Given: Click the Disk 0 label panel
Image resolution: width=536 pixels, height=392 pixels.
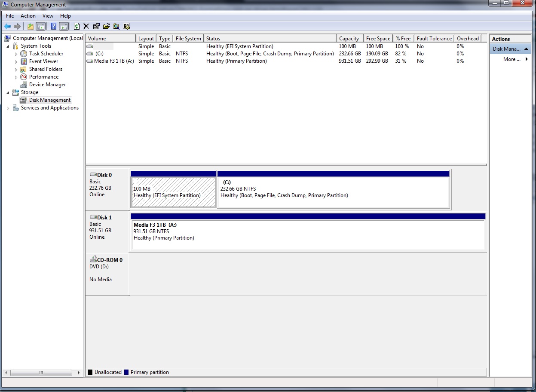Looking at the screenshot, I should (107, 189).
